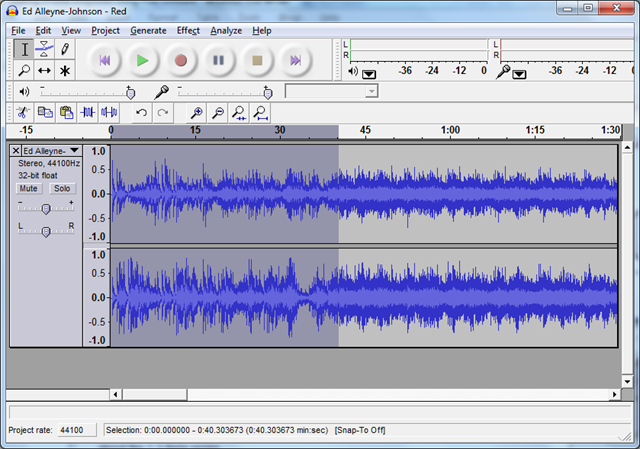Fit the project in window
Viewport: 640px width, 449px height.
pyautogui.click(x=262, y=113)
